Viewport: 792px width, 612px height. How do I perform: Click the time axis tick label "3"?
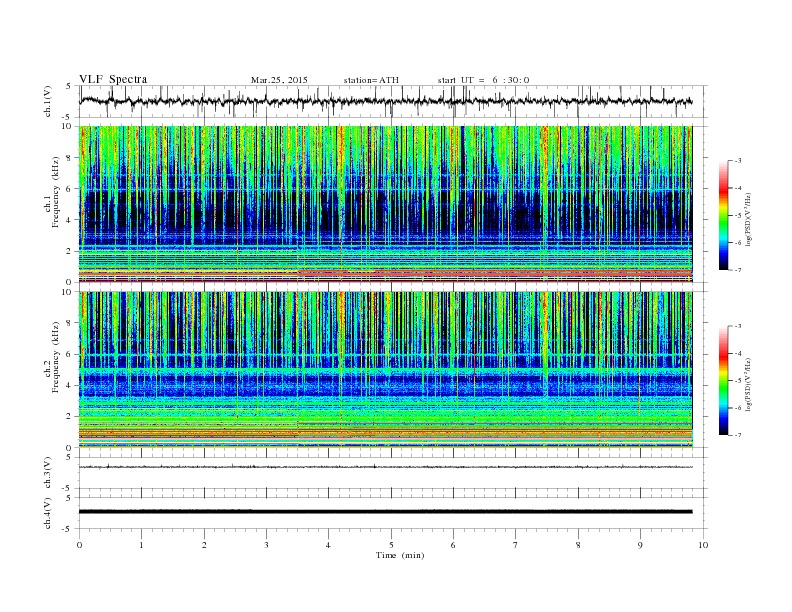pos(266,545)
